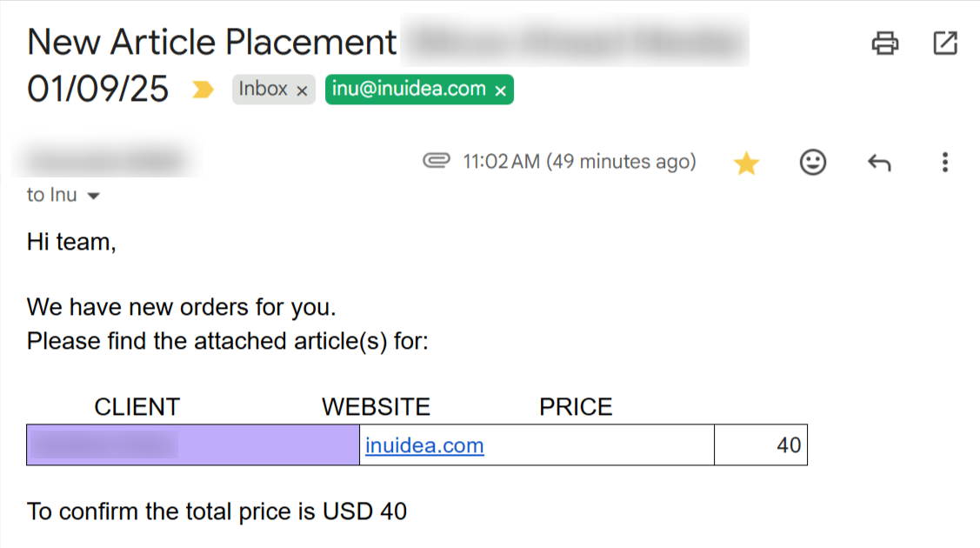The width and height of the screenshot is (980, 548).
Task: Print this email with the printer icon
Action: (885, 43)
